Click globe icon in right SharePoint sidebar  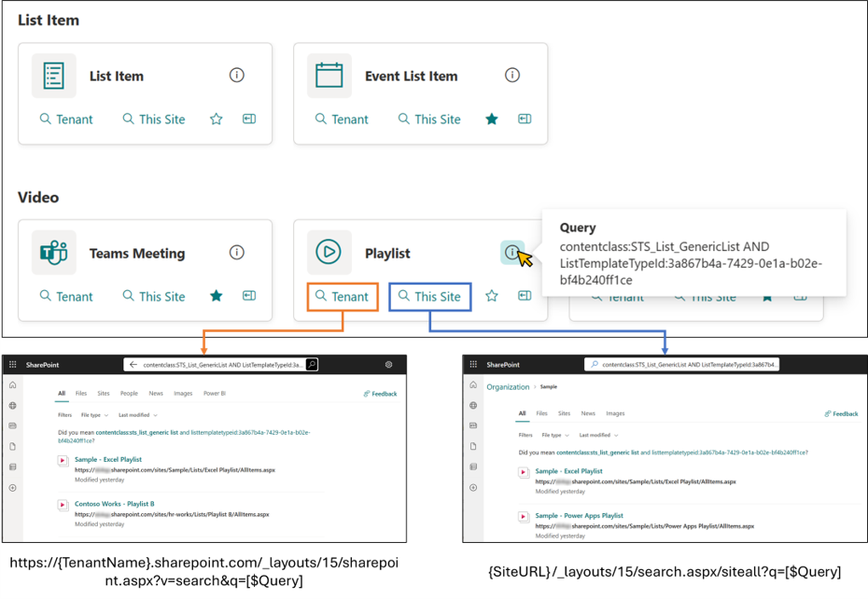click(x=473, y=405)
